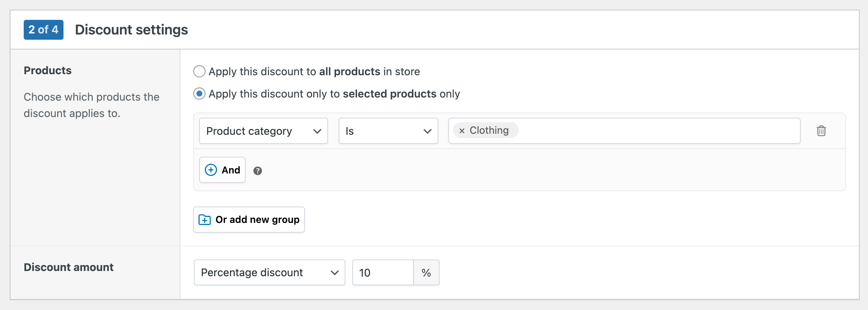
Task: Select apply discount to selected products only
Action: point(199,94)
